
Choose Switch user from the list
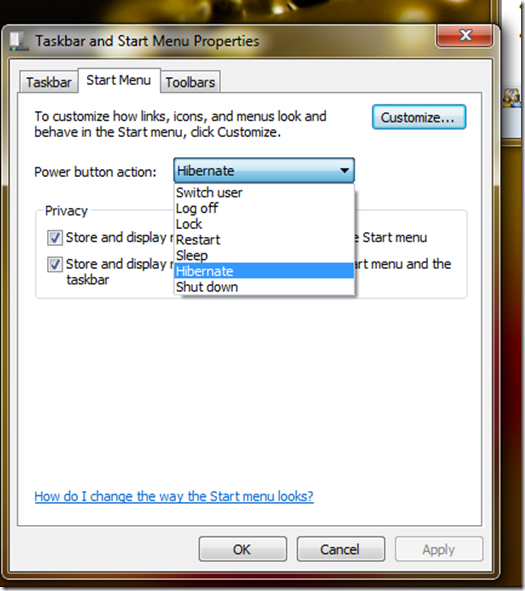pyautogui.click(x=264, y=192)
